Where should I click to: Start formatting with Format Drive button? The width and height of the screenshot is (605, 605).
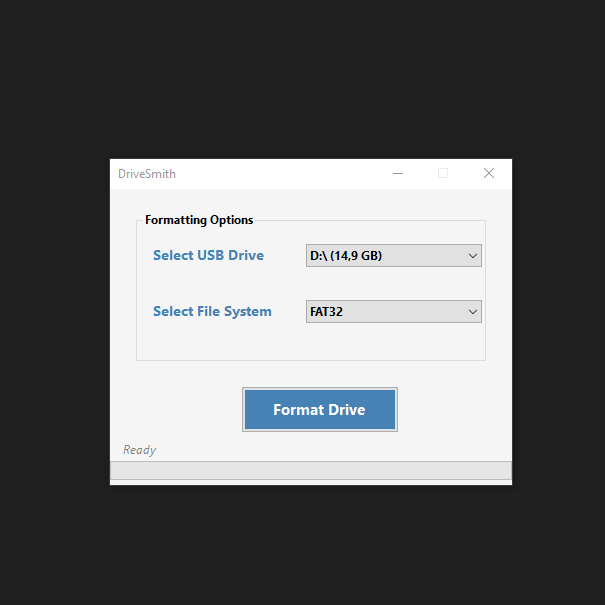[320, 409]
